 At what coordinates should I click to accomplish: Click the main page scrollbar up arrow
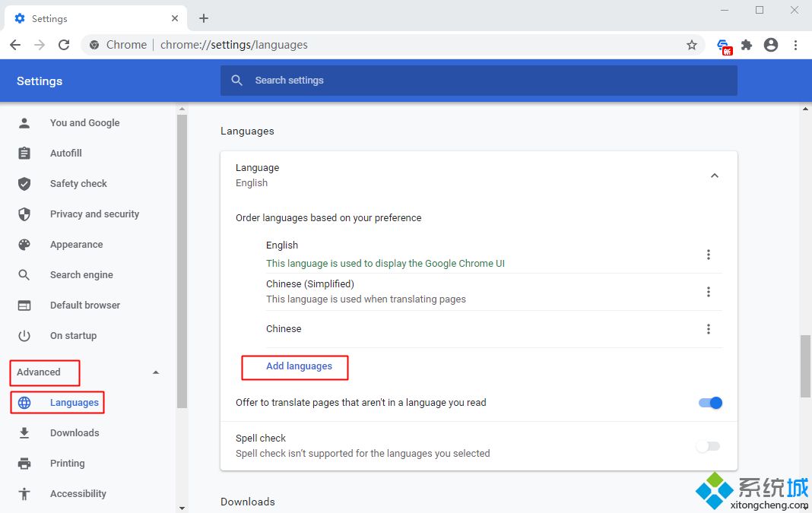click(x=805, y=109)
